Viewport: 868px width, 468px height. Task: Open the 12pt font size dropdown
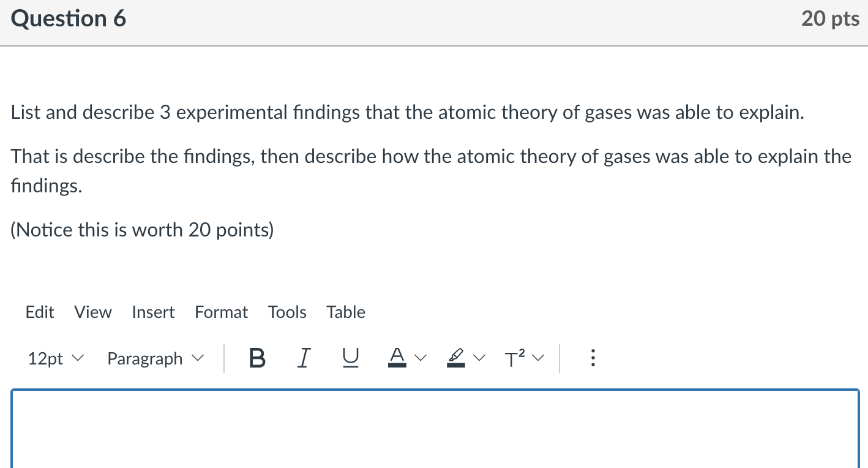tap(55, 358)
